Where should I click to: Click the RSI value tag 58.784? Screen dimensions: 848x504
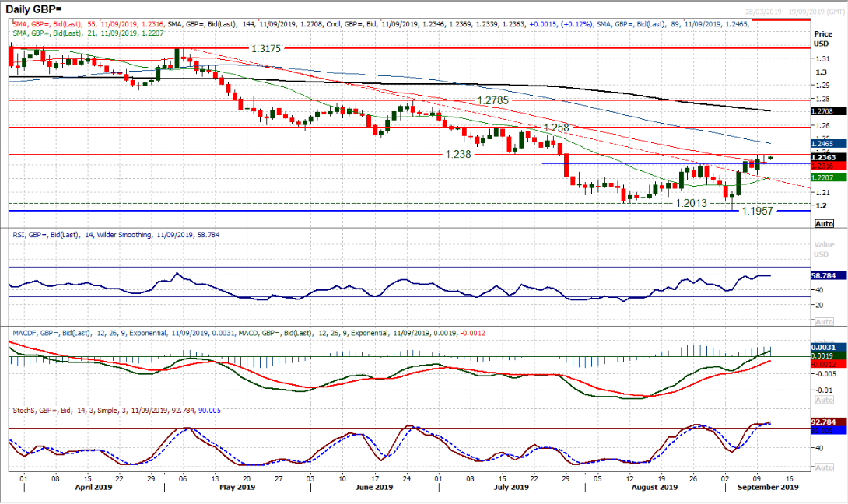coord(823,275)
